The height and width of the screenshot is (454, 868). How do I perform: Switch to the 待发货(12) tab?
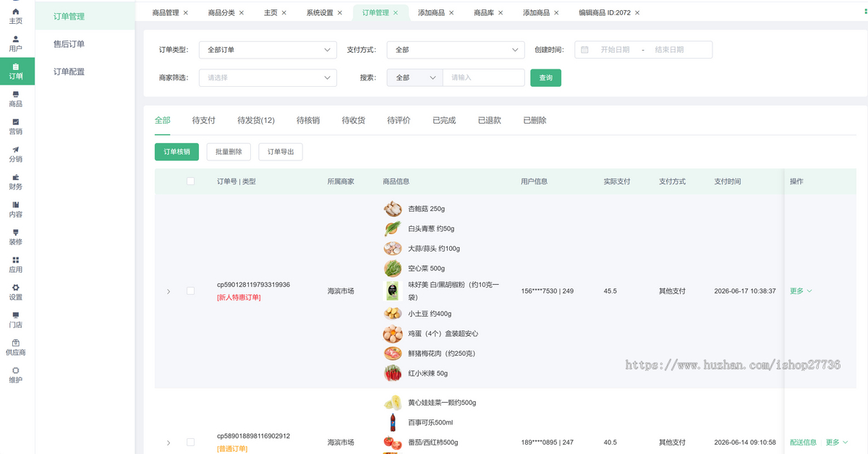[256, 121]
